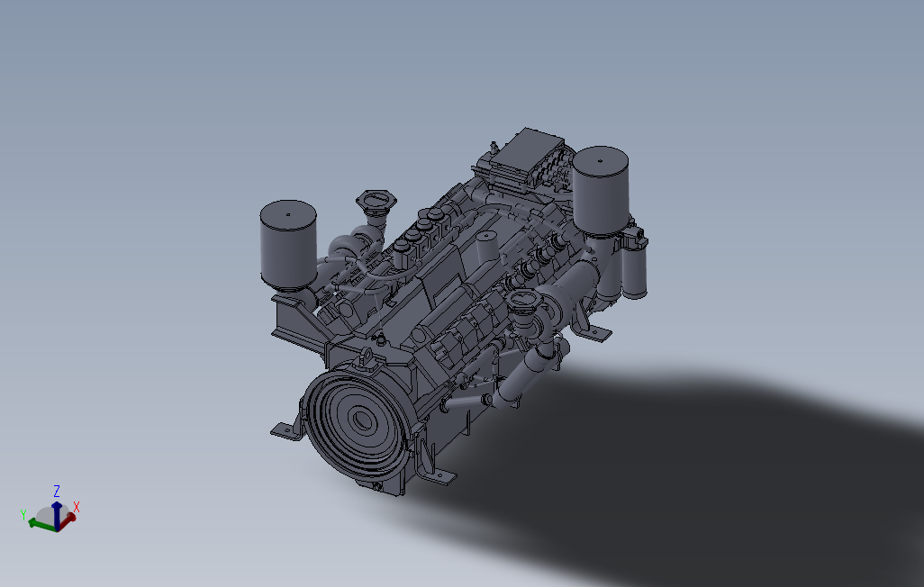This screenshot has width=924, height=587.
Task: Select the left cylindrical air filter on the engine
Action: 288,245
